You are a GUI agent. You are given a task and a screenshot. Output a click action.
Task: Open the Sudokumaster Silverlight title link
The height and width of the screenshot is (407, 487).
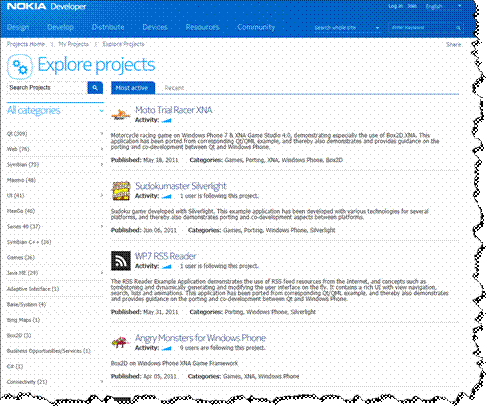[x=181, y=186]
